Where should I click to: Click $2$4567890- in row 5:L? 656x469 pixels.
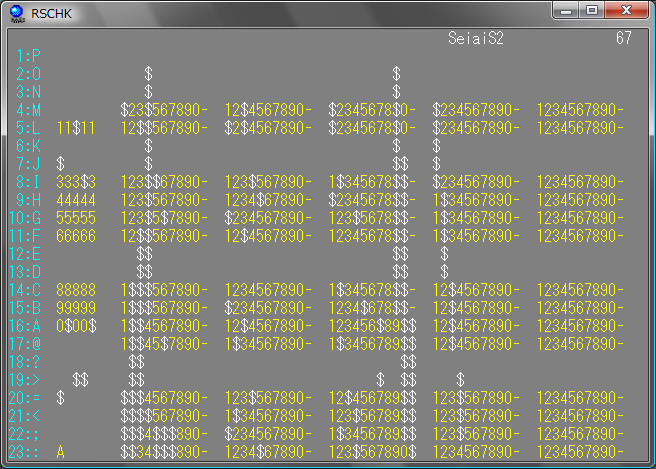(268, 128)
